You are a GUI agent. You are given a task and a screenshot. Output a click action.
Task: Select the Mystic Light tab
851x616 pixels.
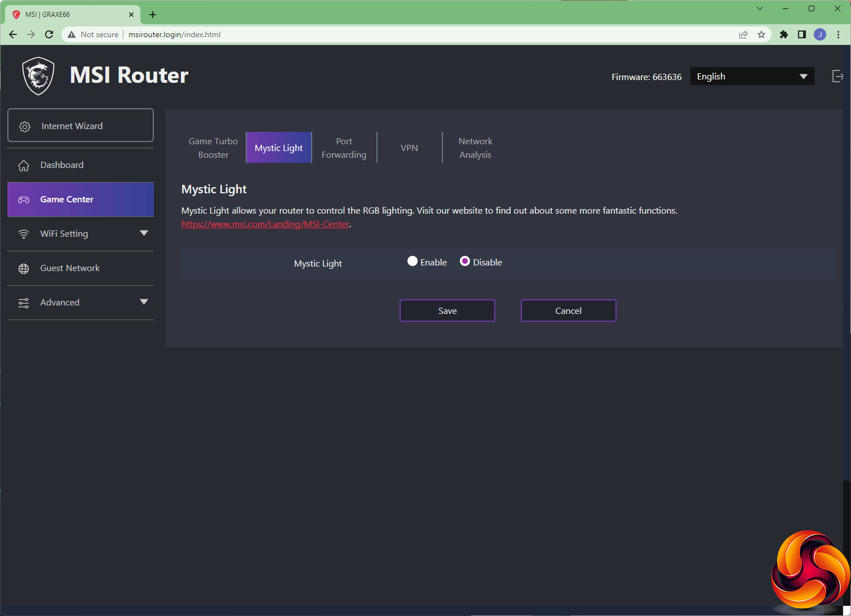(x=279, y=148)
